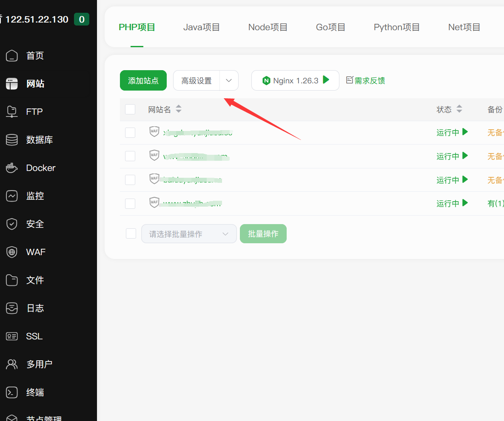Screen dimensions: 504x421
Task: Switch to the Node项目 tab
Action: coord(268,27)
